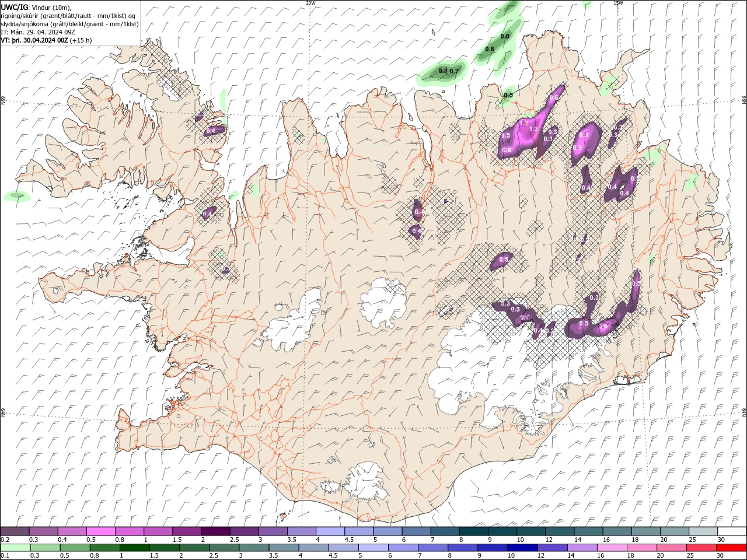Click the light pink rain-legend swatch labeled 16

pyautogui.click(x=612, y=548)
